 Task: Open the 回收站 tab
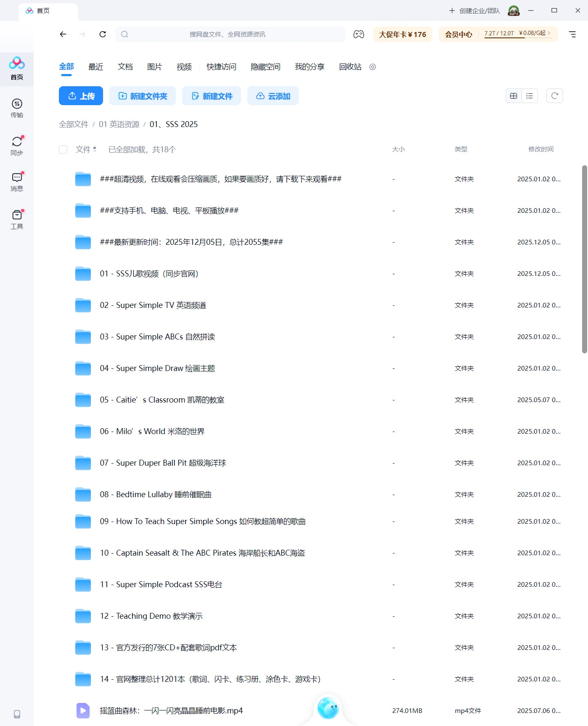350,67
